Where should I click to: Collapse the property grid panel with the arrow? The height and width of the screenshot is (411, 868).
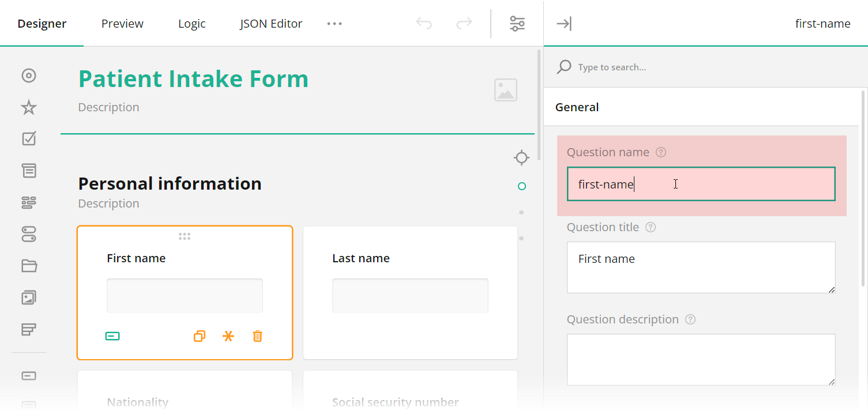pyautogui.click(x=564, y=23)
